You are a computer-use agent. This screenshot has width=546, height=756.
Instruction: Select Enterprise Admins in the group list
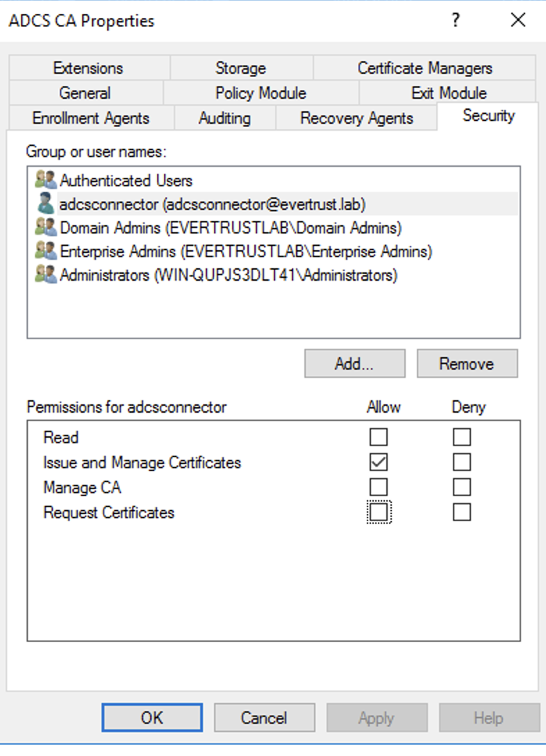point(246,251)
